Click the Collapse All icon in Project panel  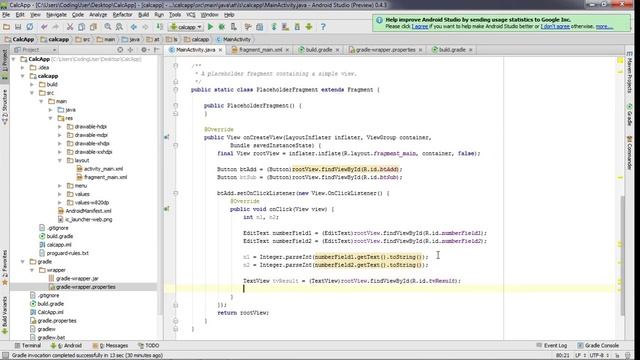tap(130, 50)
